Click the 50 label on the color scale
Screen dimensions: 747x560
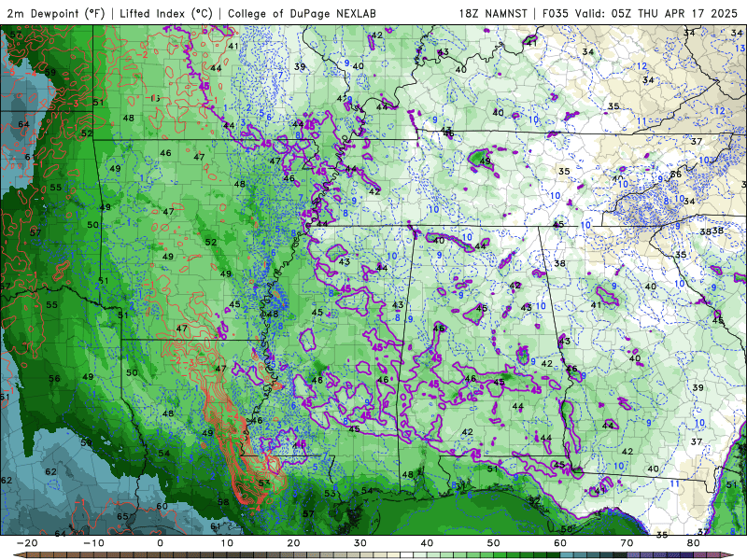point(494,543)
